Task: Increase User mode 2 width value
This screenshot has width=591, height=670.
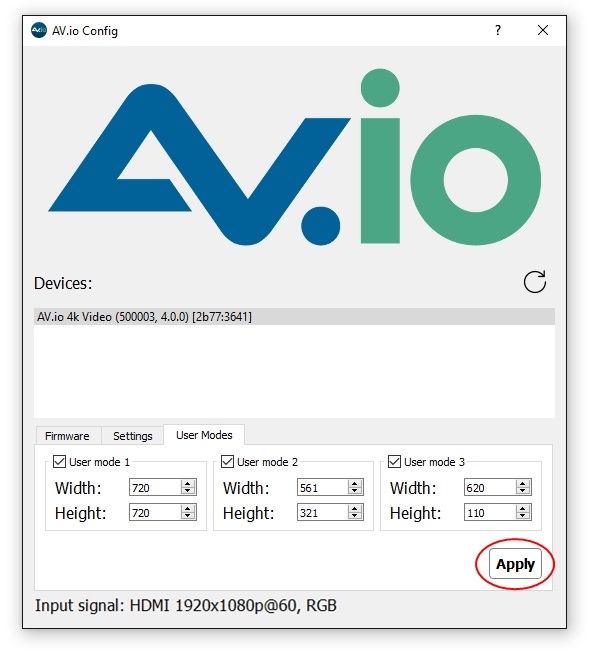Action: [x=355, y=484]
